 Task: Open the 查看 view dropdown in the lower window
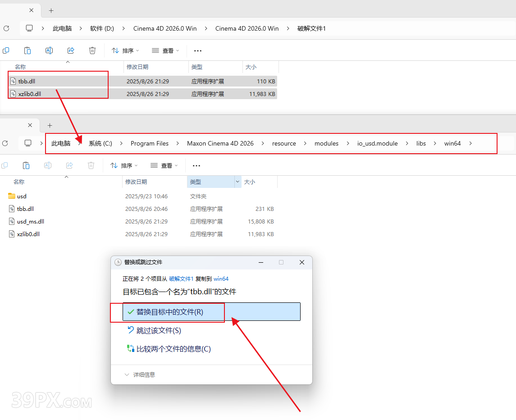(x=165, y=165)
